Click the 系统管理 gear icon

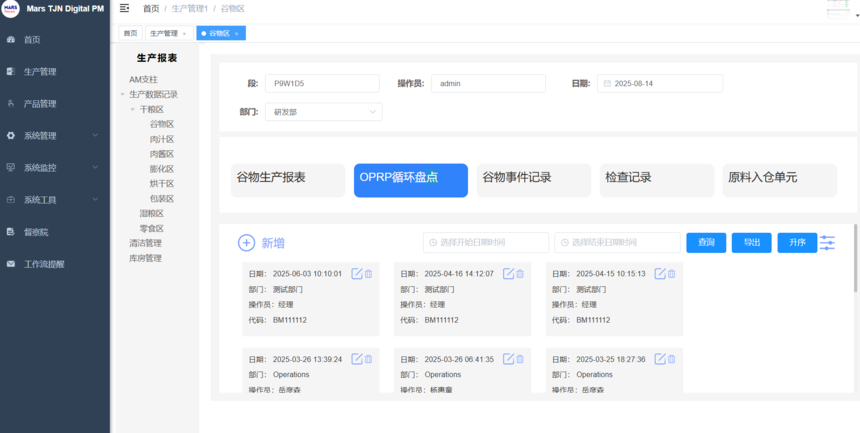10,136
